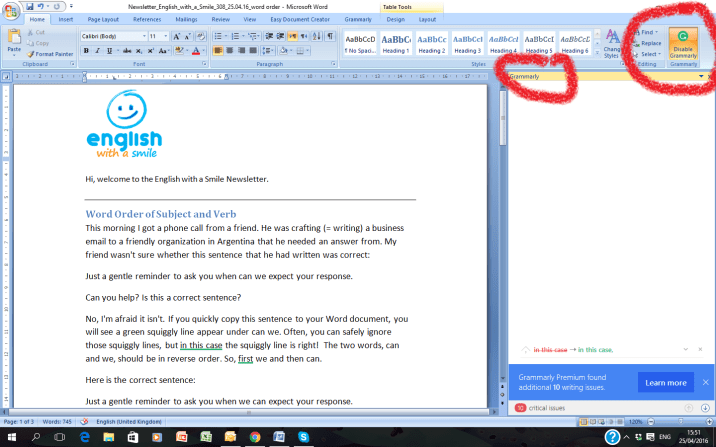Open File Explorer from the taskbar
716x447 pixels.
click(x=108, y=437)
